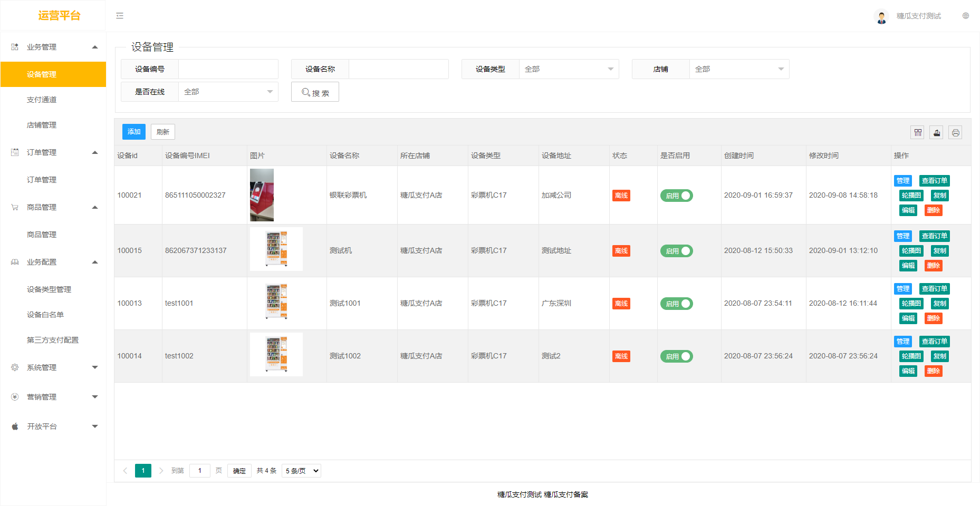Open the 设备类型 dropdown
The height and width of the screenshot is (506, 980).
[569, 69]
